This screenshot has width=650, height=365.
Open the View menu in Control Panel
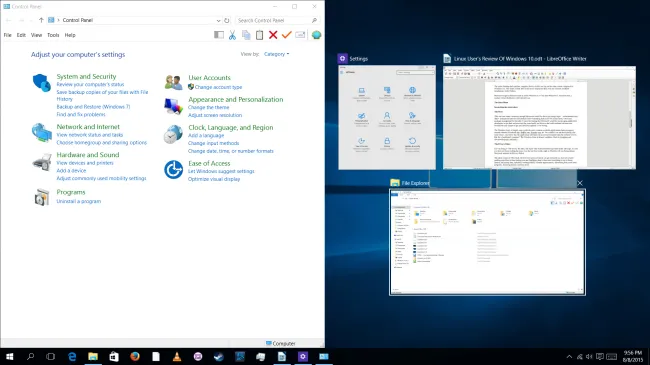(36, 35)
